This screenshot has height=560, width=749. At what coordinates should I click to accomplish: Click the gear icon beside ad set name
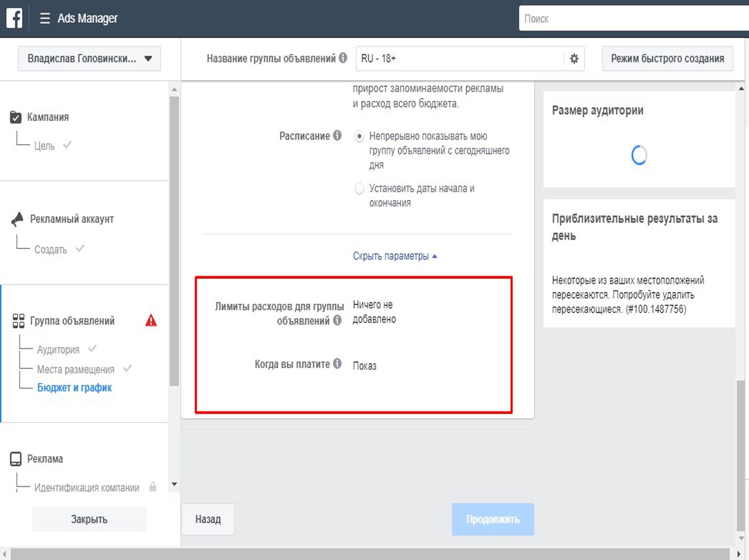tap(574, 58)
